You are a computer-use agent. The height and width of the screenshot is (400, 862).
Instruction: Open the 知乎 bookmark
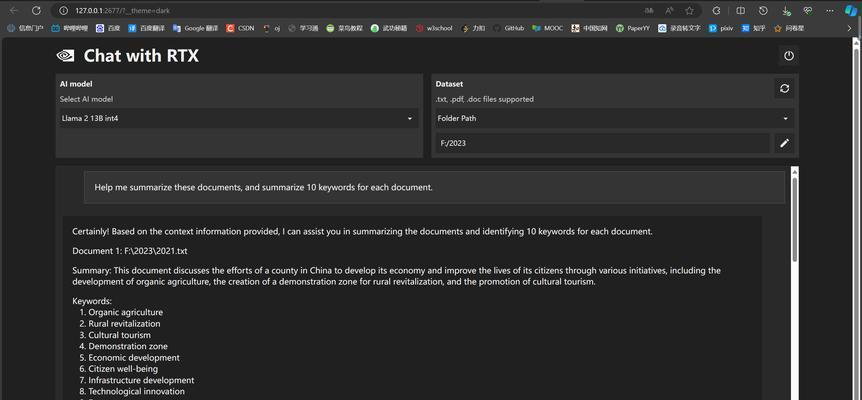coord(754,28)
